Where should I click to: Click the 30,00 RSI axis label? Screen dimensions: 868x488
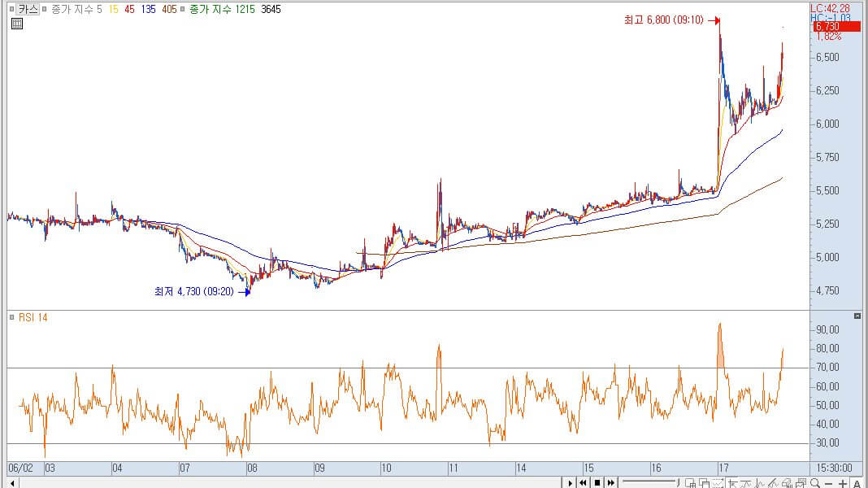point(828,443)
